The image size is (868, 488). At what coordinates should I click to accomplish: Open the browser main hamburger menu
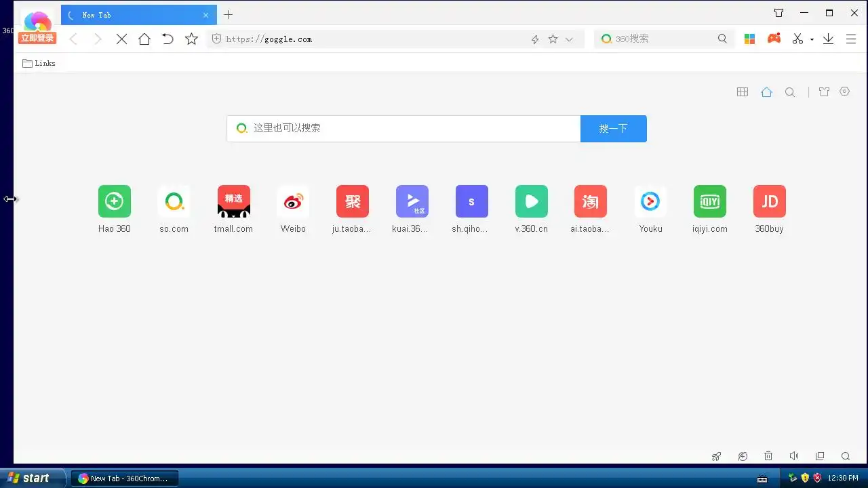851,39
